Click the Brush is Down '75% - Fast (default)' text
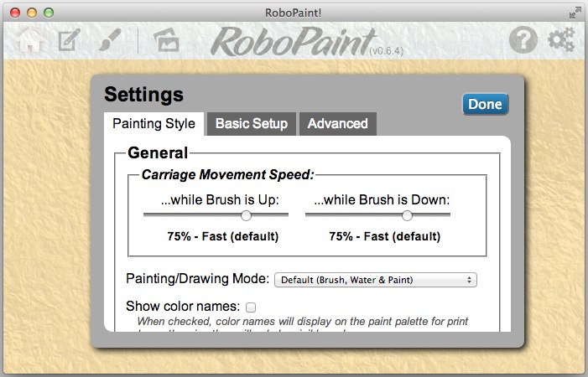 [x=385, y=236]
